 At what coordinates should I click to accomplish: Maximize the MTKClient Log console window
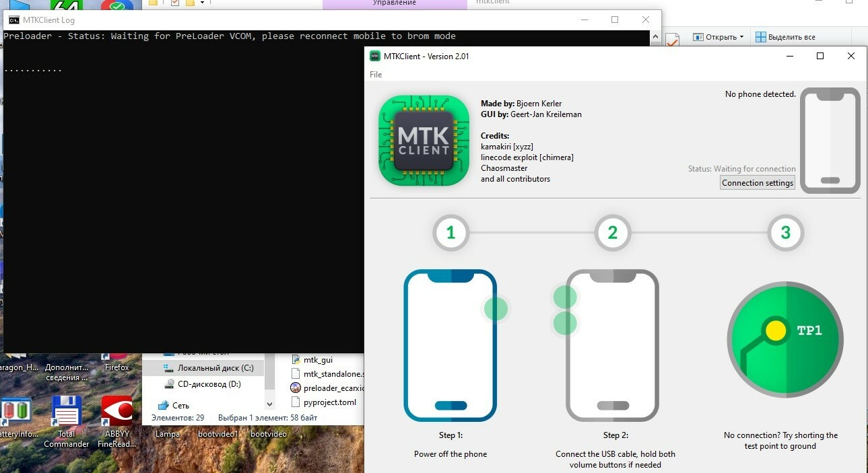pyautogui.click(x=615, y=20)
